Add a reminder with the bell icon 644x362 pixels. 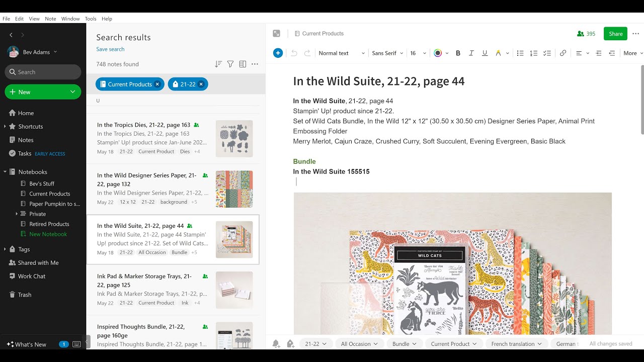point(276,344)
